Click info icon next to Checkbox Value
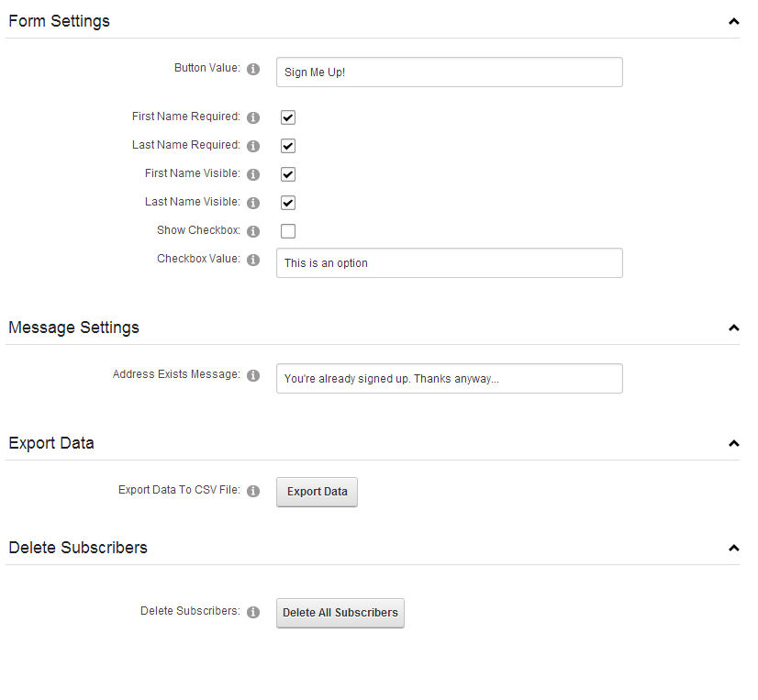 [253, 260]
